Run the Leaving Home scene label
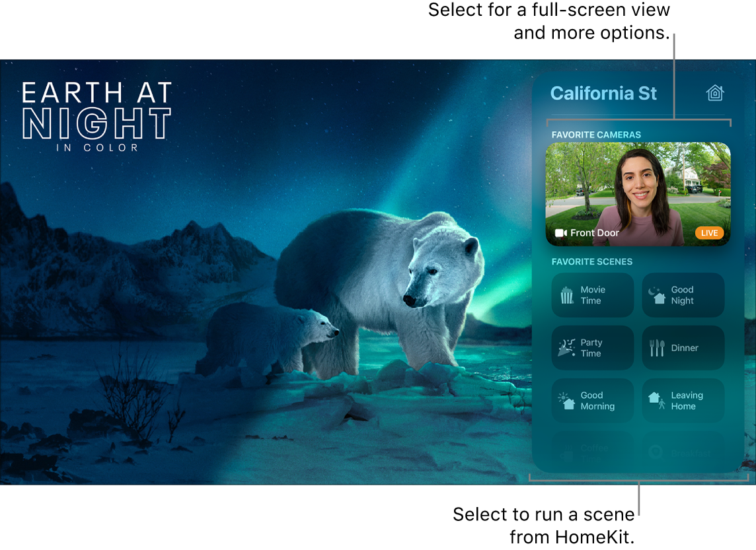756x550 pixels. 687,401
